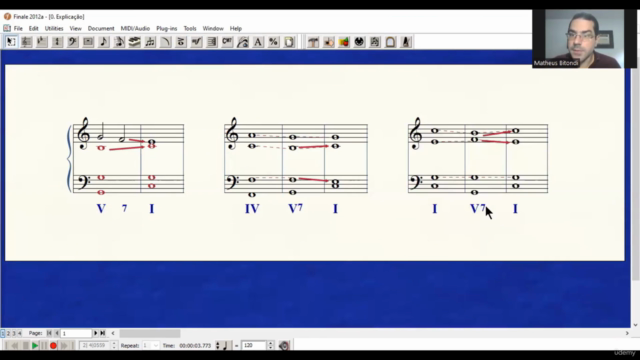Select the Simple Entry tool
The height and width of the screenshot is (360, 640).
coord(104,42)
